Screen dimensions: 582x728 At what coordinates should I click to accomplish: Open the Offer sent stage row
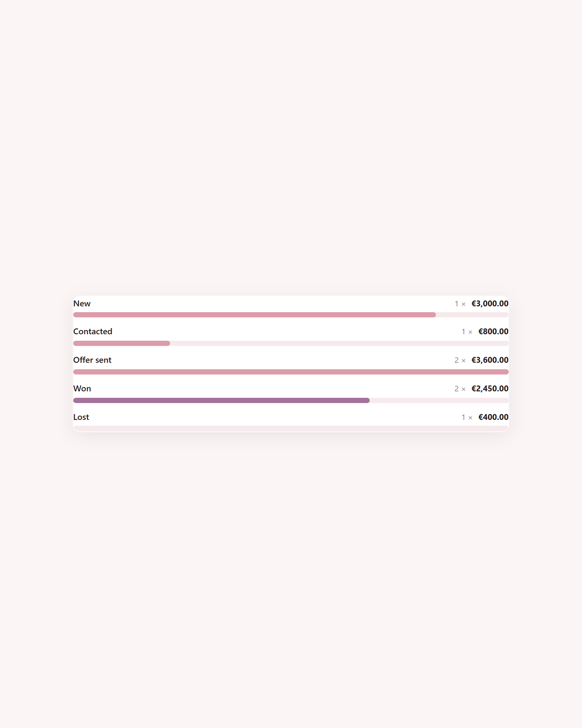point(291,364)
